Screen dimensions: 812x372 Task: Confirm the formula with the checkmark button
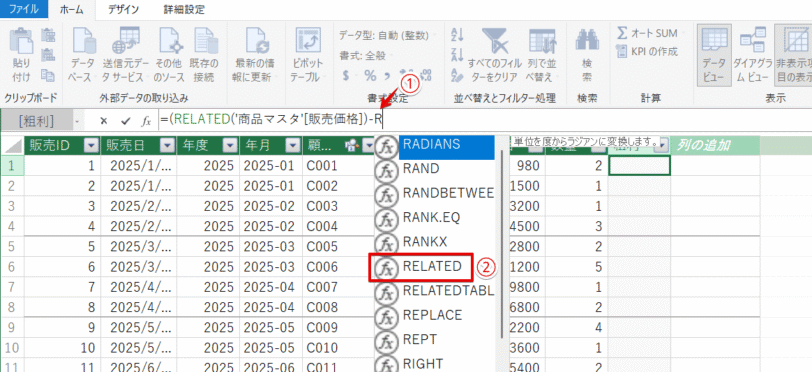tap(125, 121)
